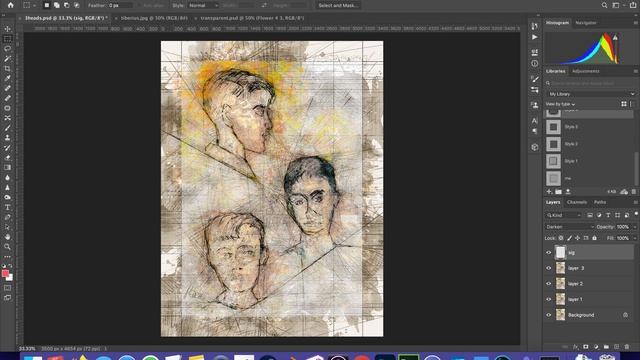The width and height of the screenshot is (640, 360).
Task: Open the 3D panel cube icon
Action: coord(535,147)
